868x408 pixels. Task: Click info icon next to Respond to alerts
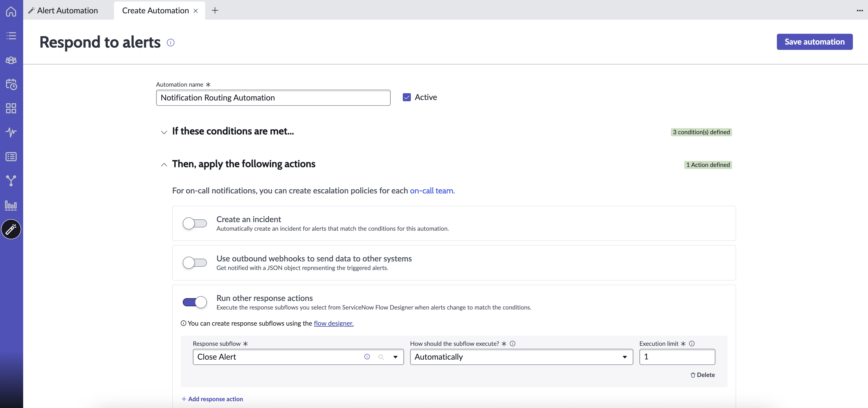[x=170, y=43]
